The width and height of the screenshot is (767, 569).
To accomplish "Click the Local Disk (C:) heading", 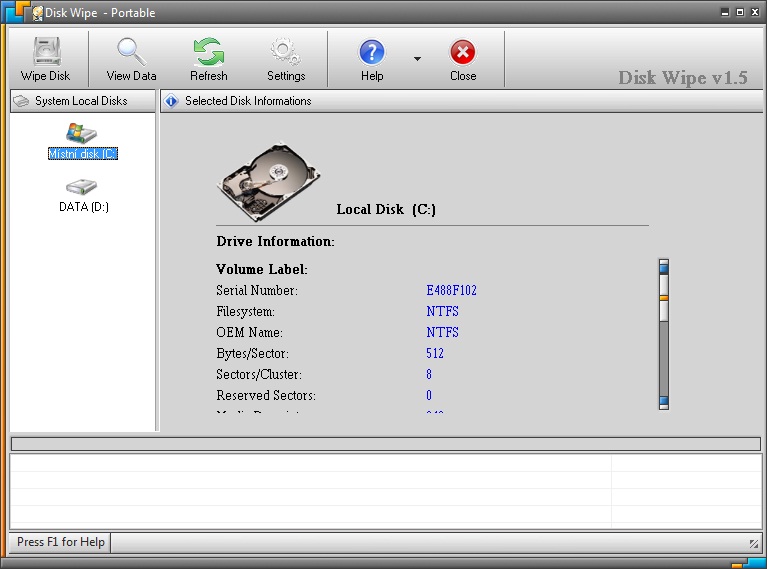I will coord(386,209).
